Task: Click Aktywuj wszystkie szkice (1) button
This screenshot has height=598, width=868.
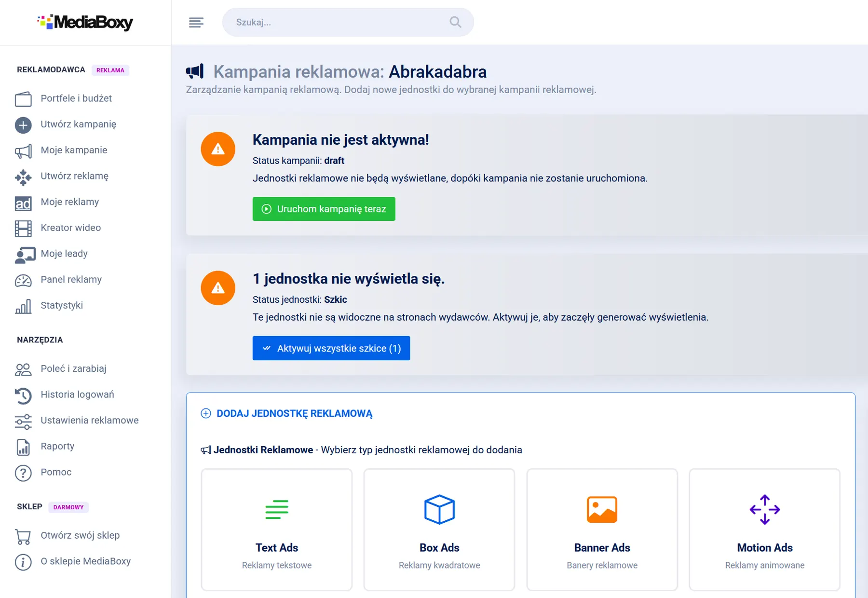Action: point(331,348)
